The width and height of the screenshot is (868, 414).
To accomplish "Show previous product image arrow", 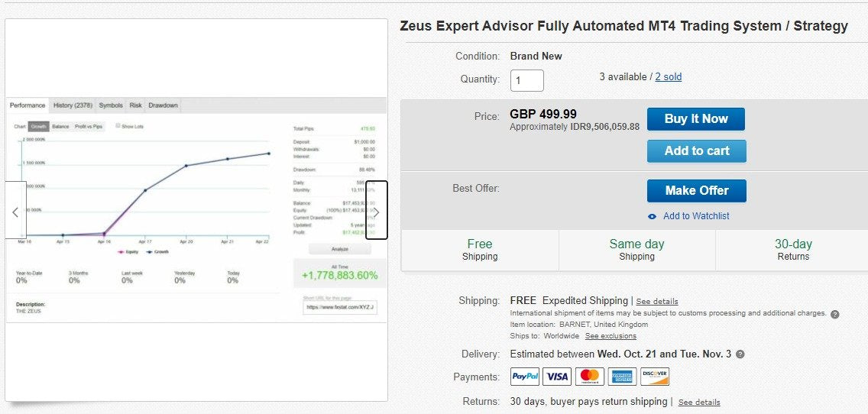I will coord(15,212).
